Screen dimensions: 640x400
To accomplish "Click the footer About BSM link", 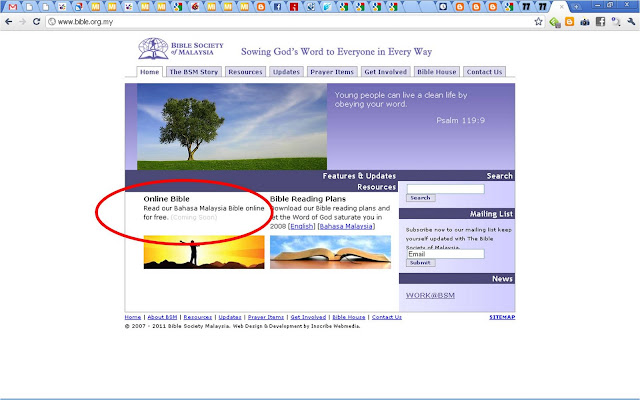I will click(x=162, y=317).
